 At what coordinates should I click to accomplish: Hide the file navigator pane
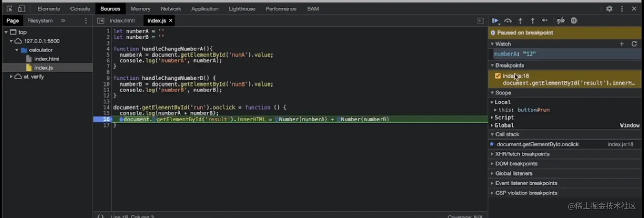(x=101, y=20)
